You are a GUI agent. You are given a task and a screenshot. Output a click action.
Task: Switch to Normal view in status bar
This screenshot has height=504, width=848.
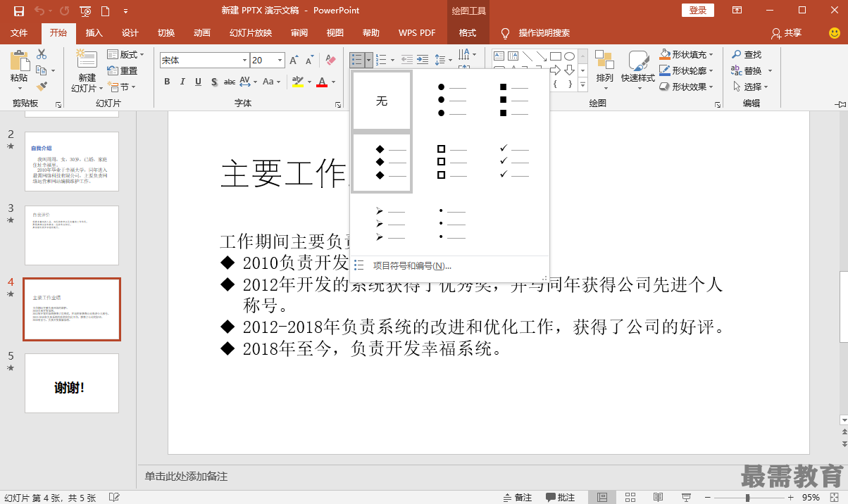[602, 497]
